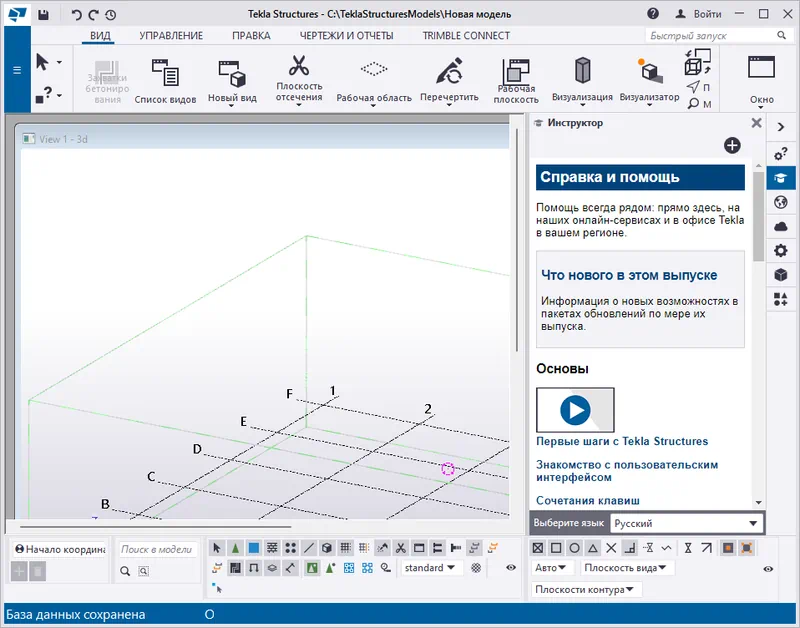800x628 pixels.
Task: Open Знакомство с пользовательским интерфейсом link
Action: (627, 471)
